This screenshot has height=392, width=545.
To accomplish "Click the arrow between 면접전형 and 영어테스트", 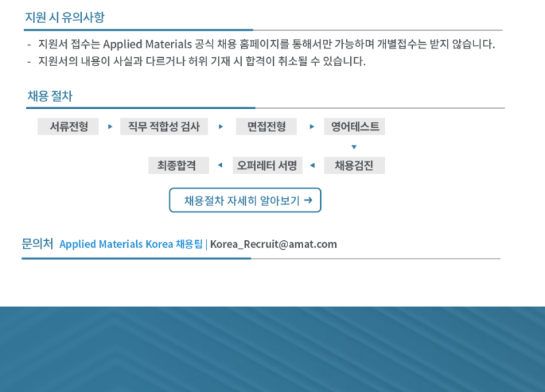I will [312, 127].
